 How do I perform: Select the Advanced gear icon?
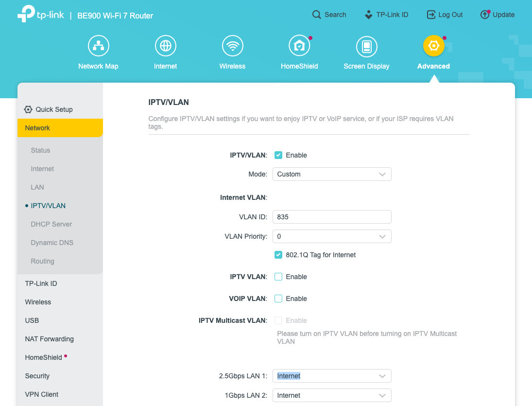pyautogui.click(x=433, y=46)
